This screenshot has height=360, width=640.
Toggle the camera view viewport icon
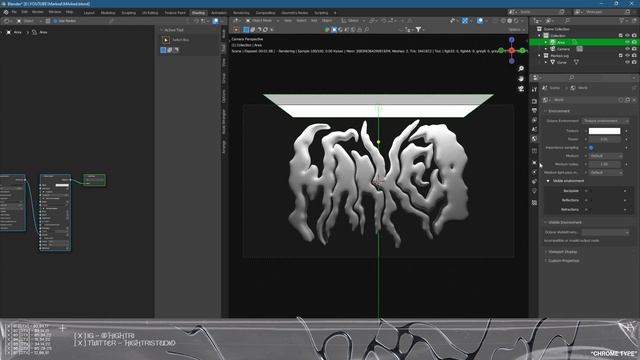coord(521,89)
